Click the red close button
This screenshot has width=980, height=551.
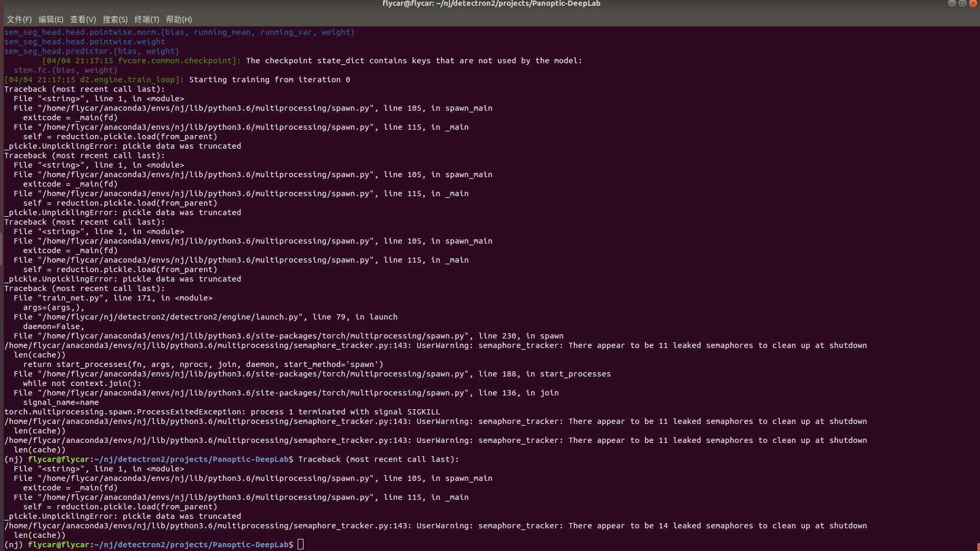pyautogui.click(x=972, y=4)
